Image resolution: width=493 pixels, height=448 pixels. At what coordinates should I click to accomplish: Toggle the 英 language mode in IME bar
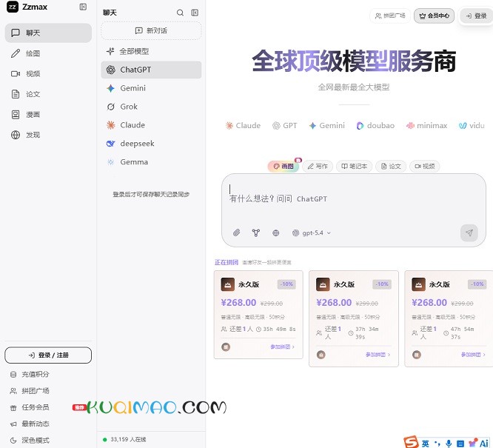pyautogui.click(x=426, y=444)
